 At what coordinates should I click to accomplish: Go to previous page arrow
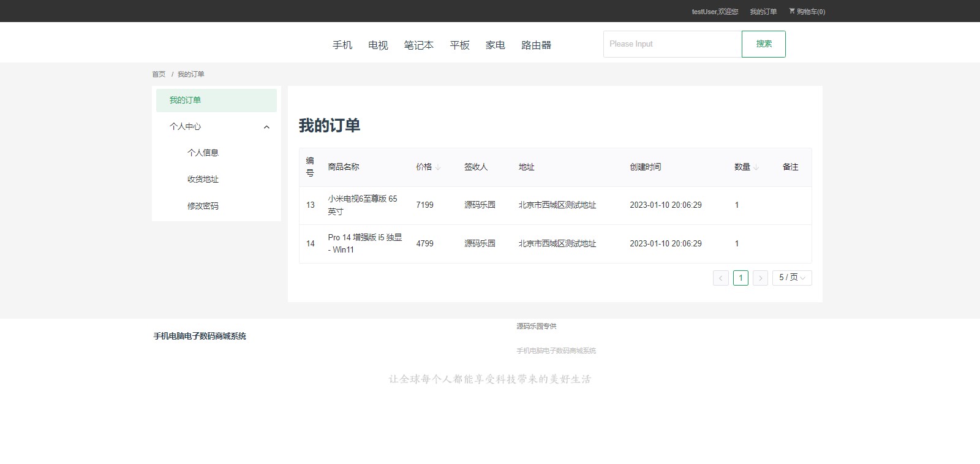coord(721,278)
